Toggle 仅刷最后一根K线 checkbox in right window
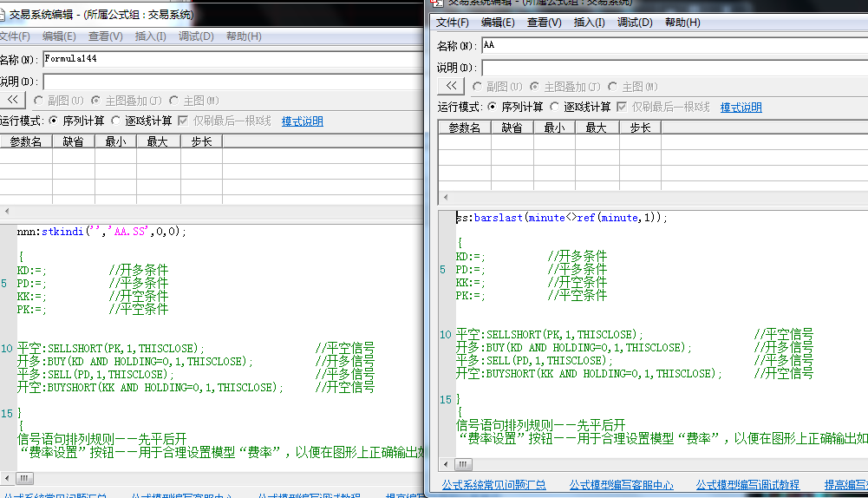This screenshot has width=868, height=498. 622,107
